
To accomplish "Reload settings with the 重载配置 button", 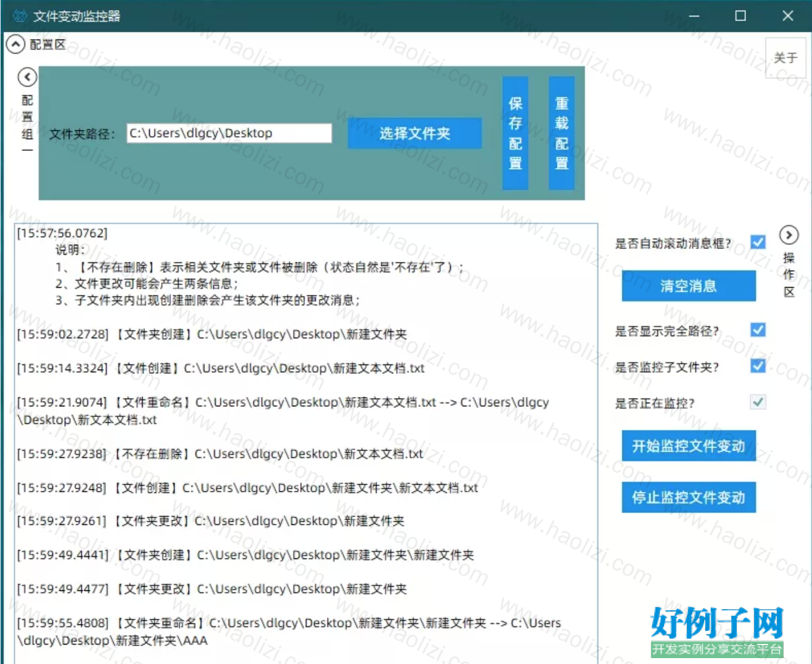I will pos(562,133).
